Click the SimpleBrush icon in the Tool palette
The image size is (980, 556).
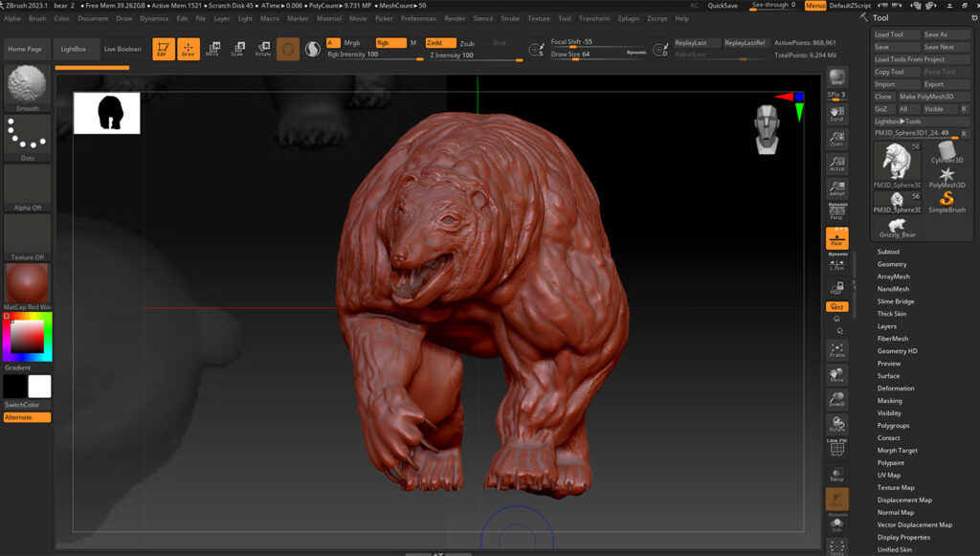coord(947,199)
